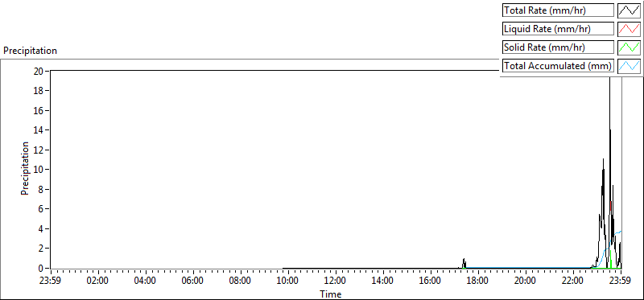Click the vertical Precipitation axis label
Screen dimensions: 644x300
coord(25,168)
